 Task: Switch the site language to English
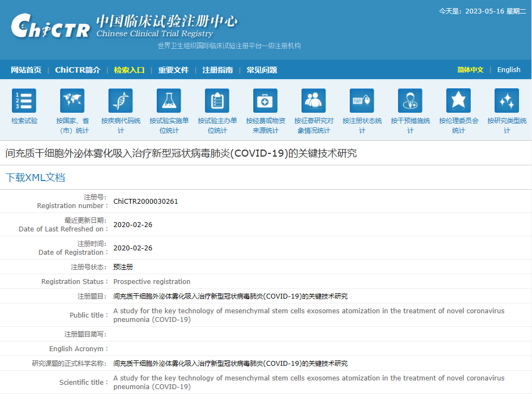coord(509,69)
